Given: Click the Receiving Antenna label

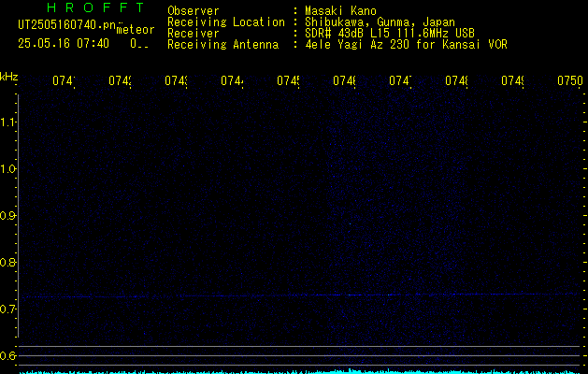Looking at the screenshot, I should pos(222,45).
